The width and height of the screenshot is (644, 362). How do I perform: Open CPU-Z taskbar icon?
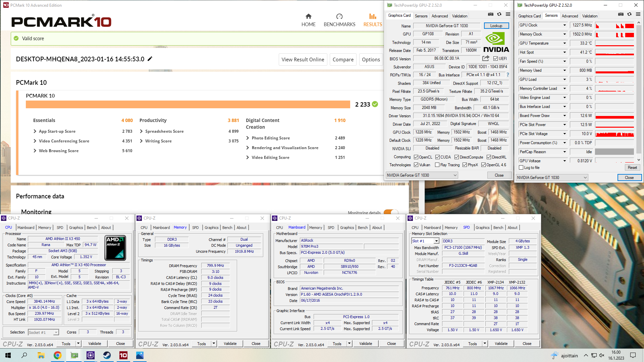[91, 355]
